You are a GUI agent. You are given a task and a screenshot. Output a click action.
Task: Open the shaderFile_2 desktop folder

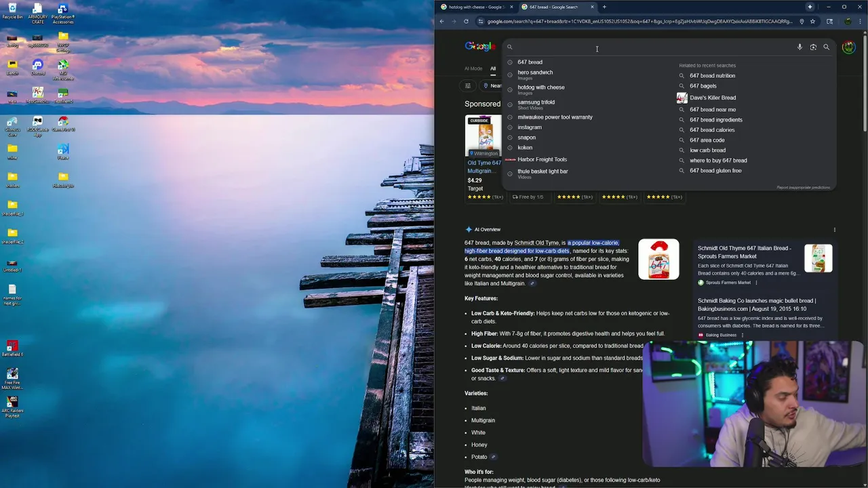point(12,235)
